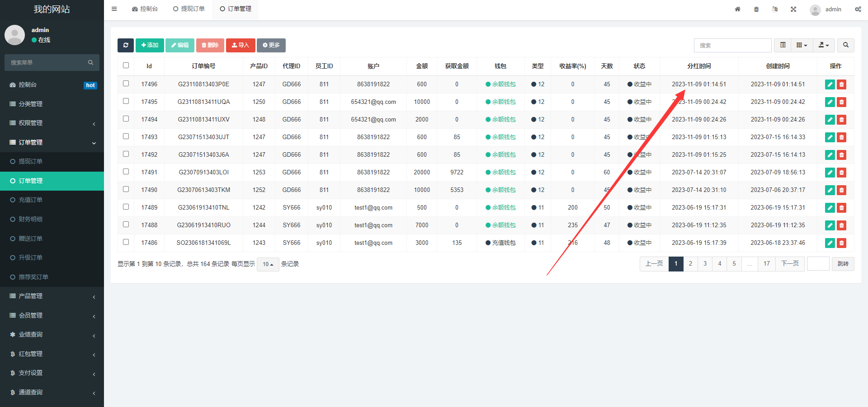
Task: Expand the 产品管理 sidebar menu
Action: click(52, 296)
